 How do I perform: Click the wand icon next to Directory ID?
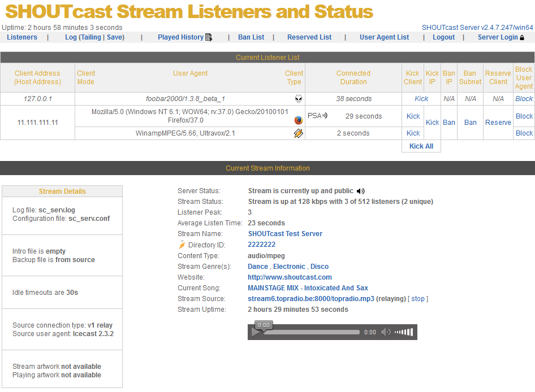pyautogui.click(x=184, y=245)
